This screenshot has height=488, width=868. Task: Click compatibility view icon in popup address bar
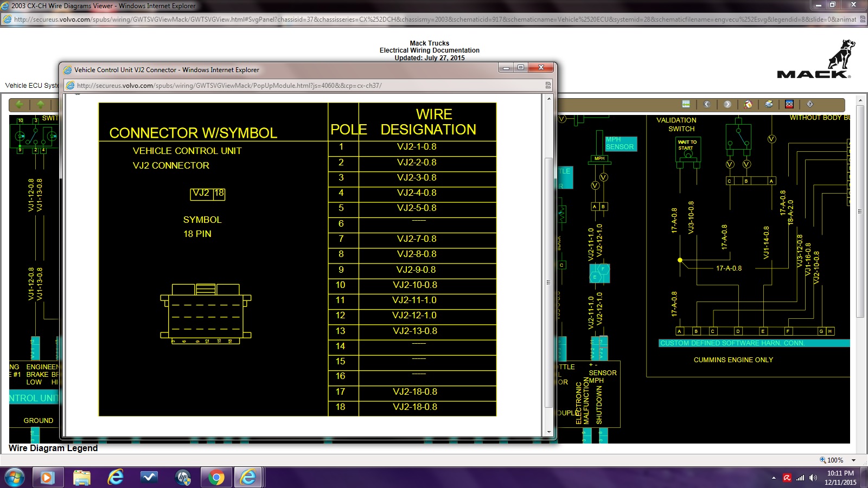548,85
